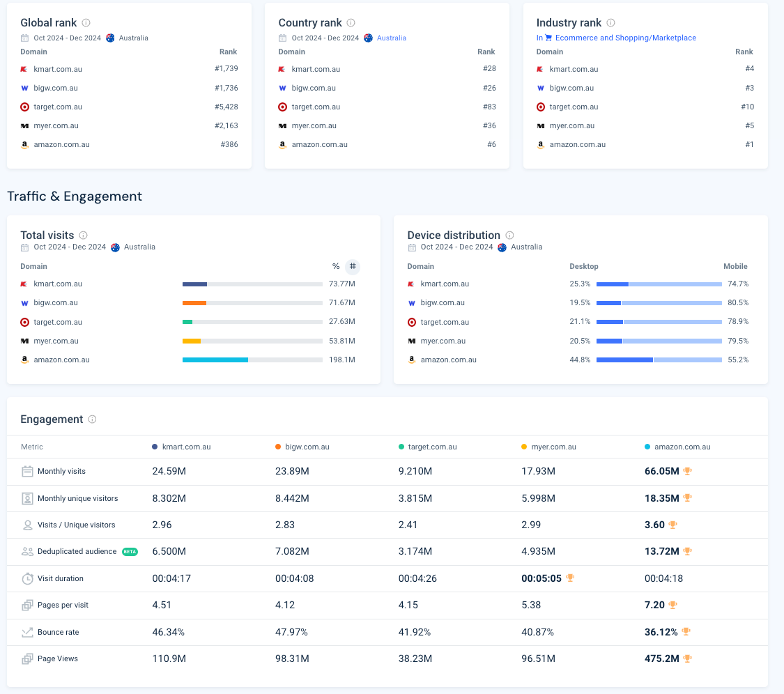Click the Australia flag in Global rank card

(x=110, y=38)
